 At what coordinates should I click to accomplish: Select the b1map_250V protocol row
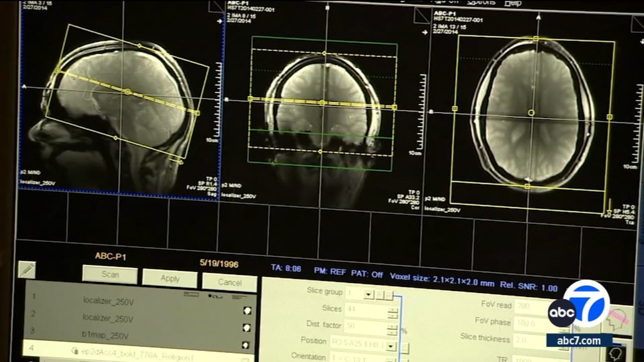point(105,335)
